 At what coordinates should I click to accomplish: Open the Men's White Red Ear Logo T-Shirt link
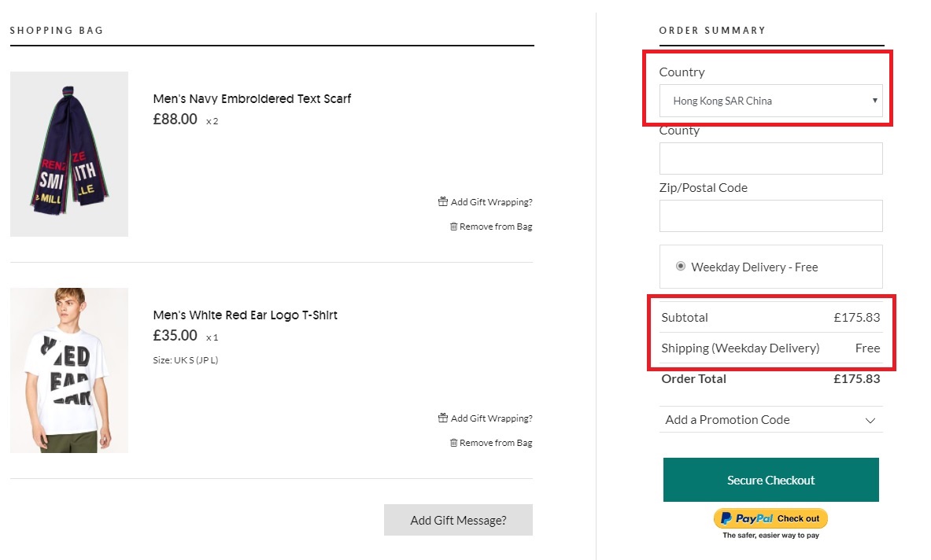pos(245,315)
